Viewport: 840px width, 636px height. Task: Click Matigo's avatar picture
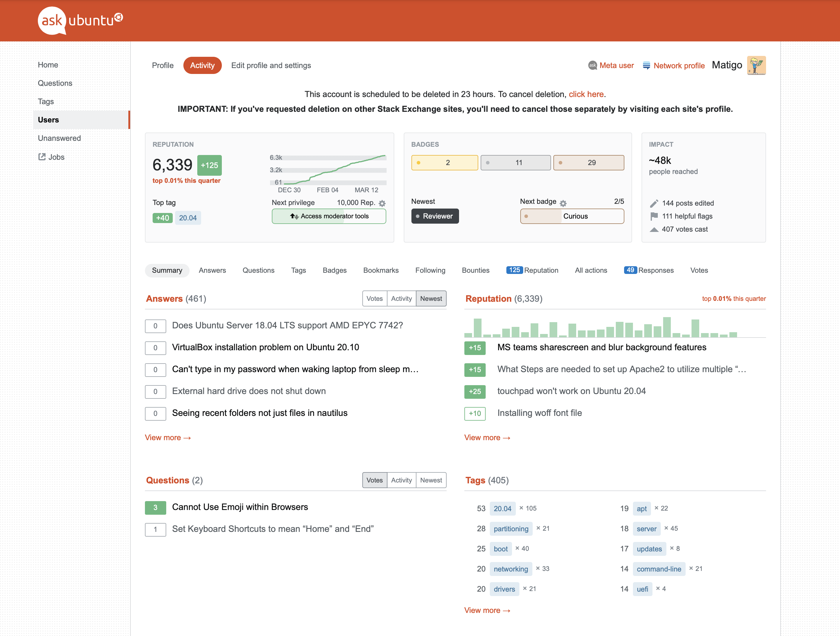point(756,65)
